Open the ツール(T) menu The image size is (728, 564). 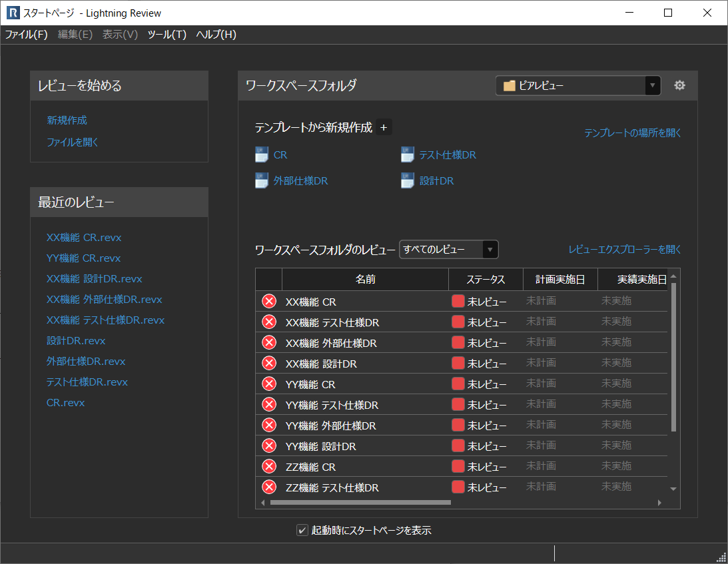click(x=167, y=35)
